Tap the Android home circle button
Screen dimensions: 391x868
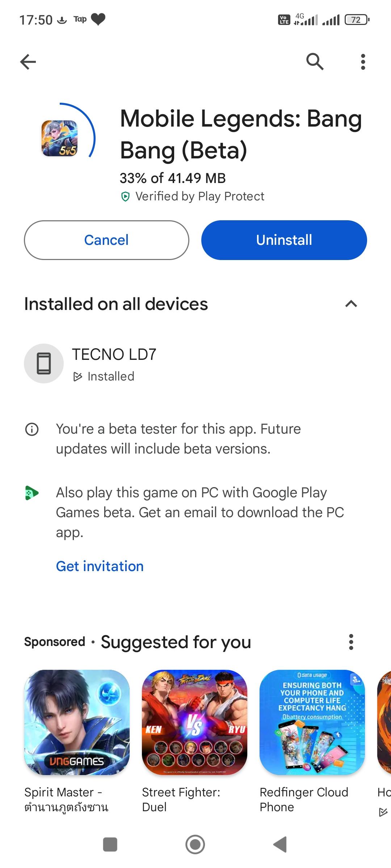tap(195, 844)
